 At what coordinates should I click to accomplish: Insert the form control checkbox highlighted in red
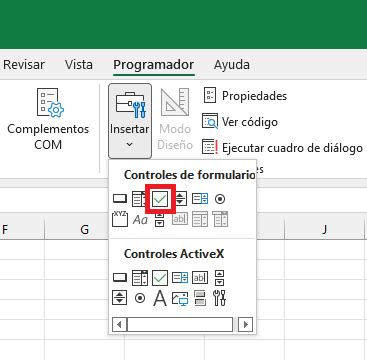160,199
